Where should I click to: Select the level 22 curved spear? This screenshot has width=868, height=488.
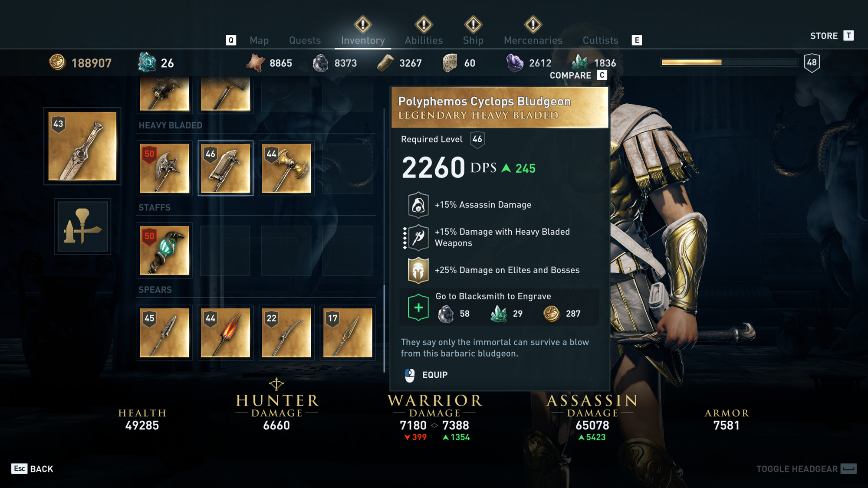click(286, 333)
